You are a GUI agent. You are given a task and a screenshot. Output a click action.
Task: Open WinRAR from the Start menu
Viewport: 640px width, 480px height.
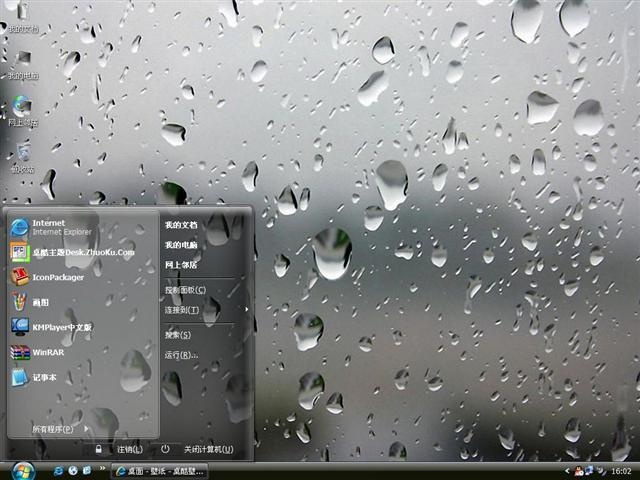coord(38,352)
